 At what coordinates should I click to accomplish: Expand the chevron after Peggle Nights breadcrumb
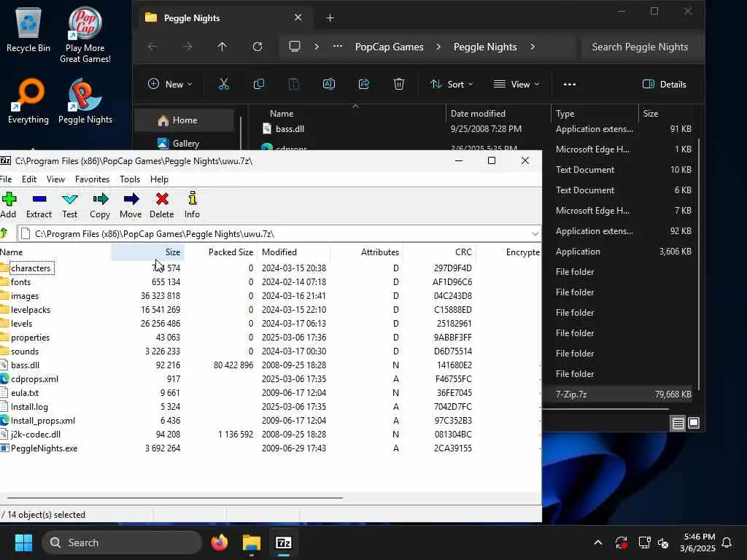[x=533, y=47]
